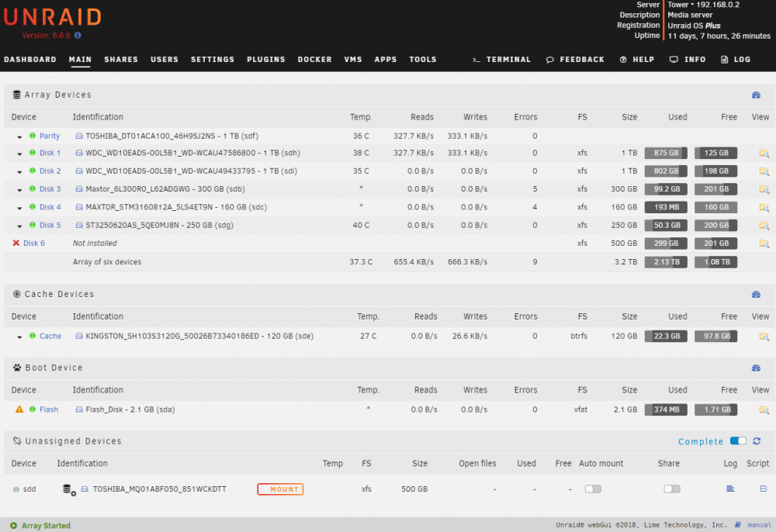Click Cache green status indicator
776x532 pixels.
click(32, 336)
